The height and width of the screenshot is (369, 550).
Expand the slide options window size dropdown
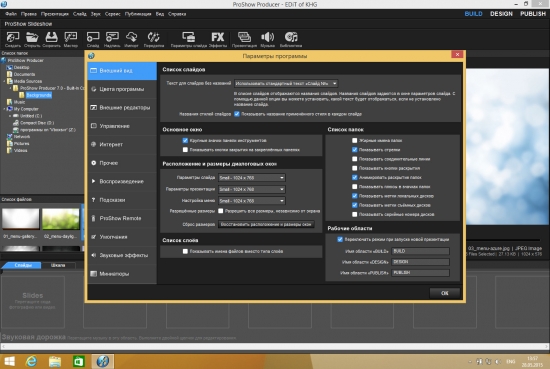[251, 178]
